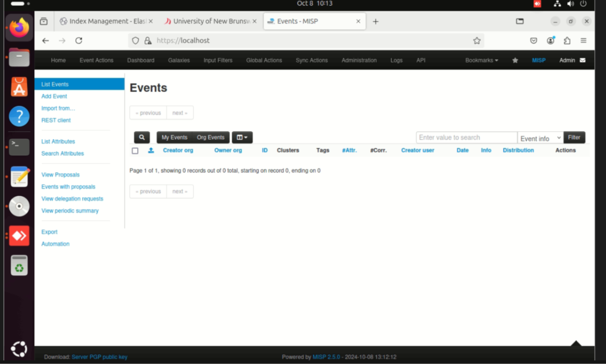Click the Add Event sidebar link
606x364 pixels.
point(54,96)
